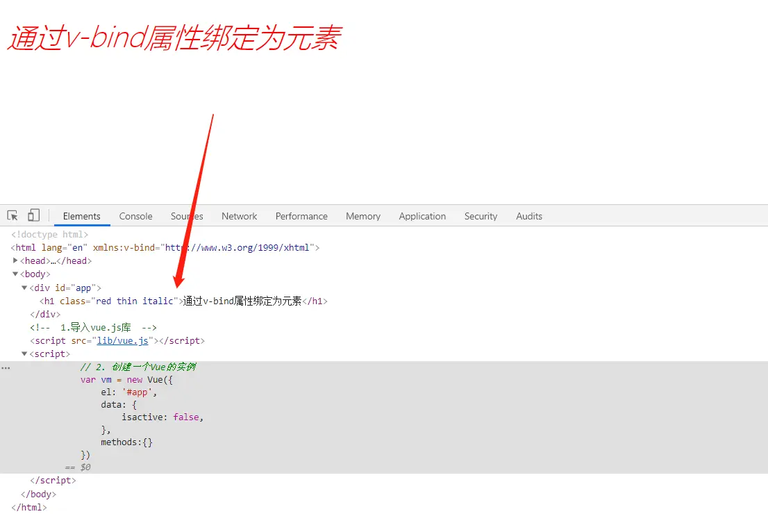Screen dimensions: 768x532
Task: Follow the lib/vue.js source link
Action: [122, 340]
